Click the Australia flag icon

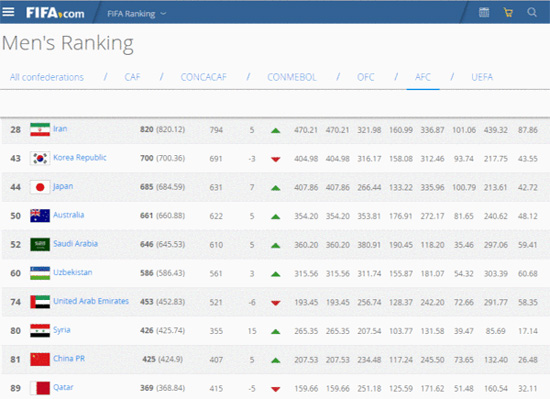40,216
